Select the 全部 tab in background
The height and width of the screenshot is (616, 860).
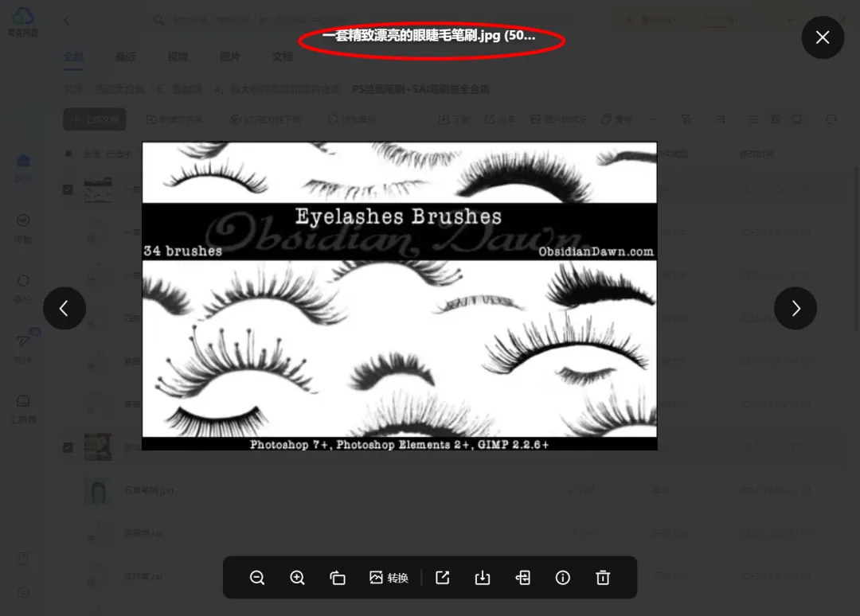point(73,57)
